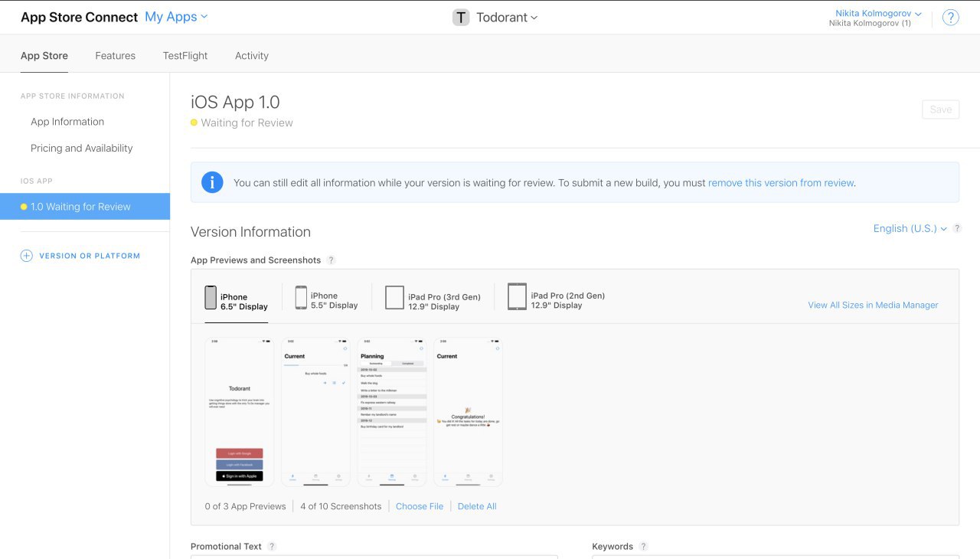
Task: Click Promotional Text help icon
Action: (x=272, y=547)
